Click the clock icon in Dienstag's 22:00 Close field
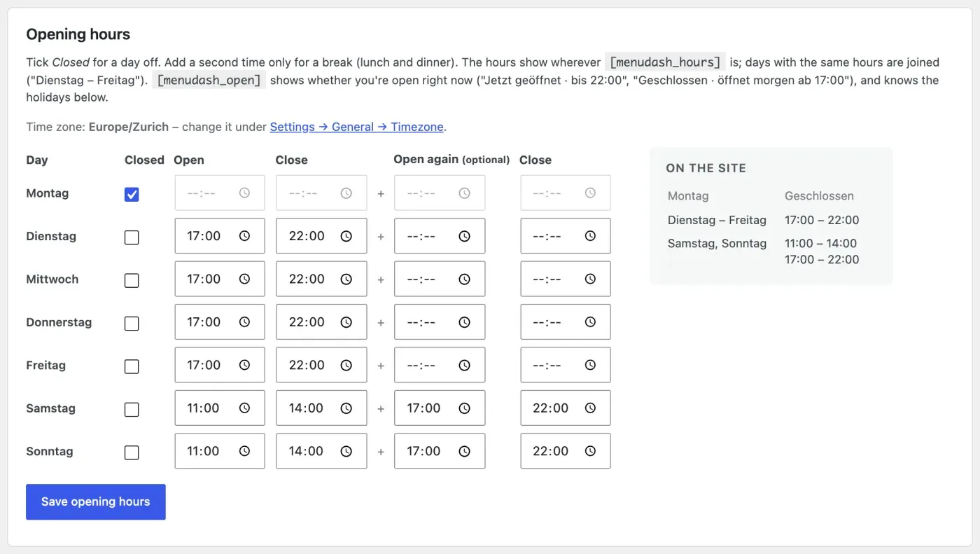Image resolution: width=980 pixels, height=554 pixels. (346, 236)
